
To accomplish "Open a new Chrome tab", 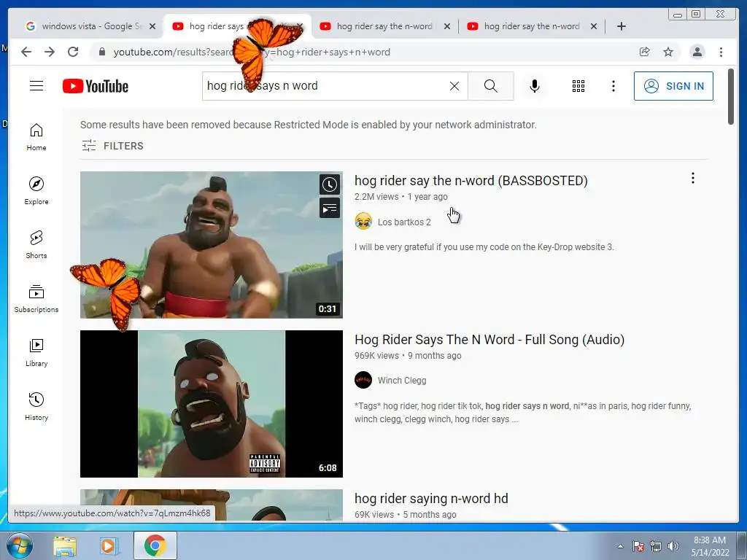I will (622, 26).
